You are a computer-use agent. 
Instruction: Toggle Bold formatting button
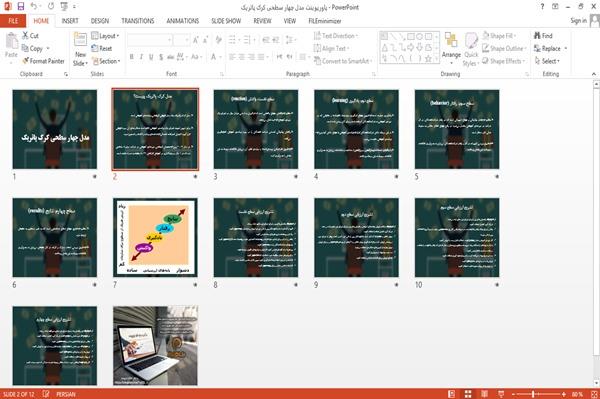[x=132, y=57]
